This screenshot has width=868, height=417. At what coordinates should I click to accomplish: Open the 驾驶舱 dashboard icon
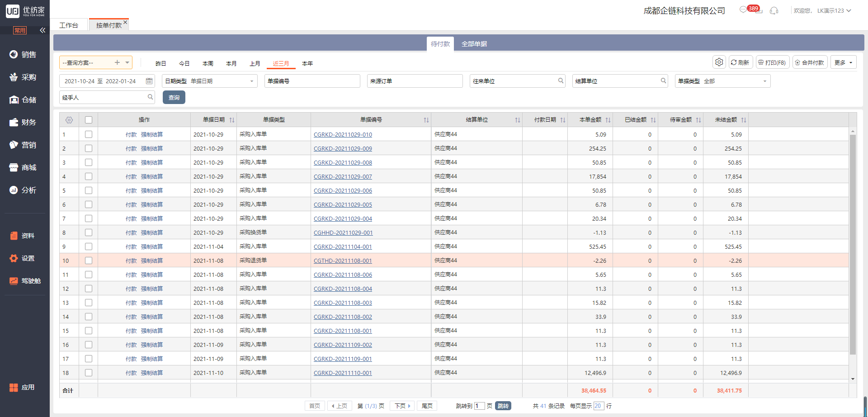coord(14,281)
